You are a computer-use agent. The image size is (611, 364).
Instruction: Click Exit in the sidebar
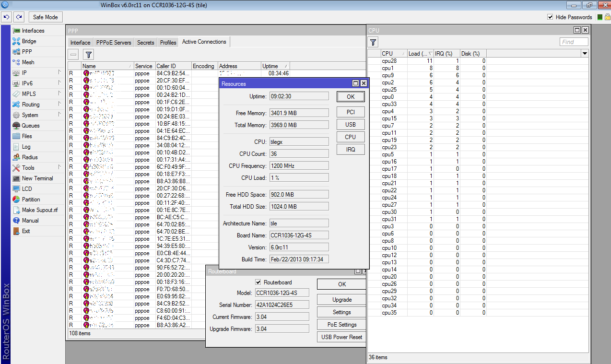[26, 231]
